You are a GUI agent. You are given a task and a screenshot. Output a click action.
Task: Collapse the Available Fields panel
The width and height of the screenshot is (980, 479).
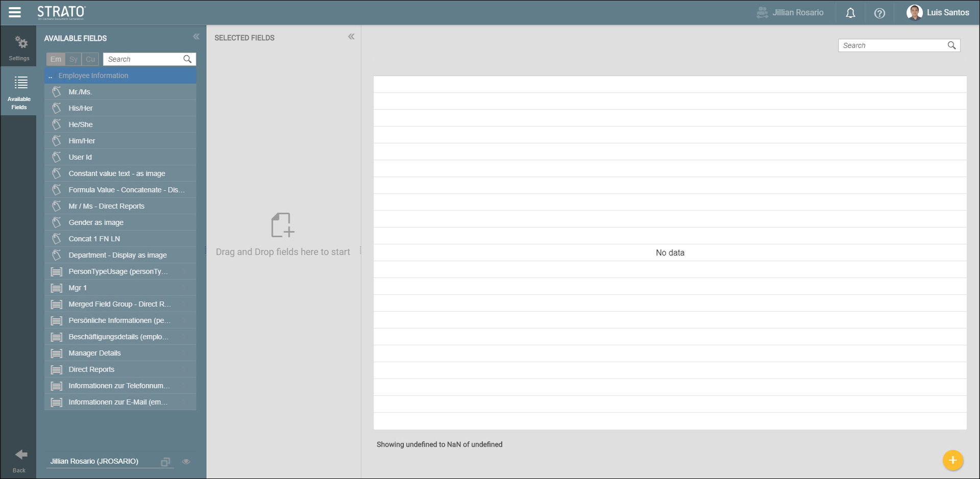(x=196, y=37)
